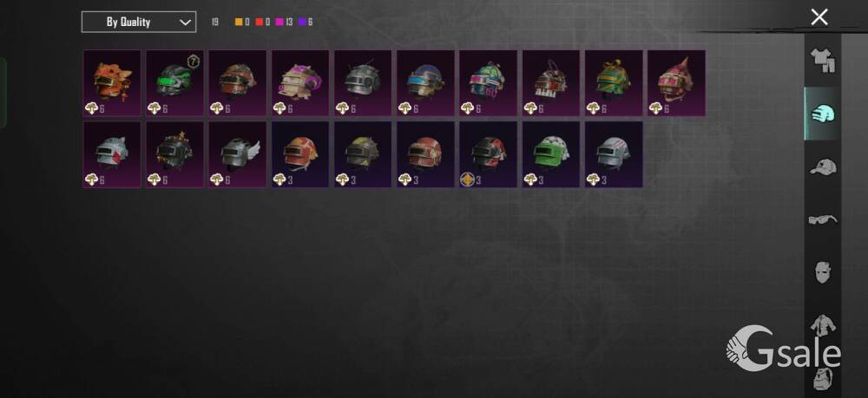Image resolution: width=868 pixels, height=398 pixels.
Task: Select the helmet category icon
Action: (x=823, y=114)
